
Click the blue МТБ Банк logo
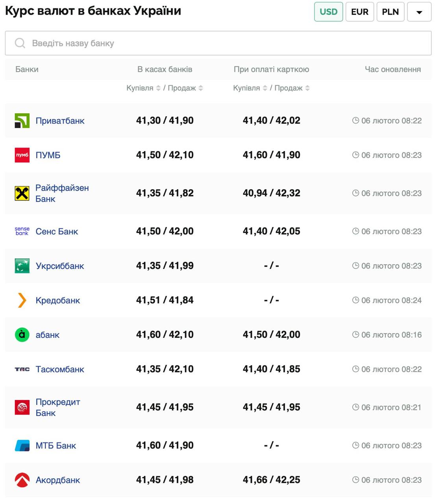(x=22, y=446)
